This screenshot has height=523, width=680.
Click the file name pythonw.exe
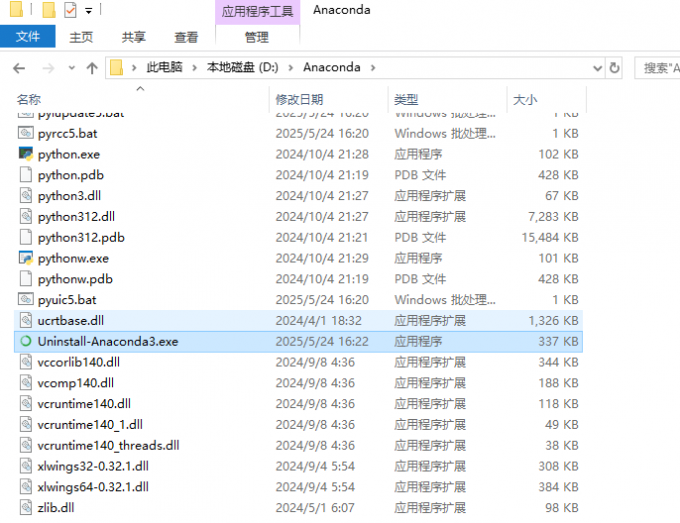[x=73, y=258]
